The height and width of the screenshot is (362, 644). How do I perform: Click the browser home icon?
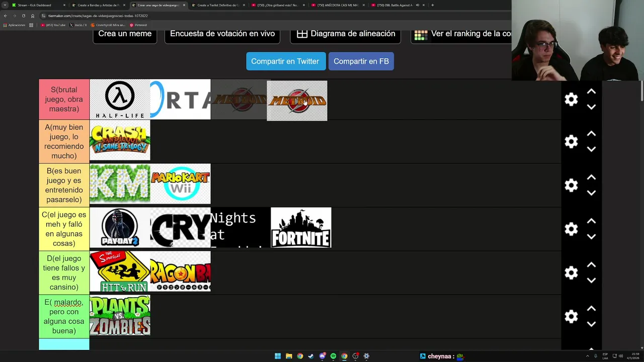point(33,16)
